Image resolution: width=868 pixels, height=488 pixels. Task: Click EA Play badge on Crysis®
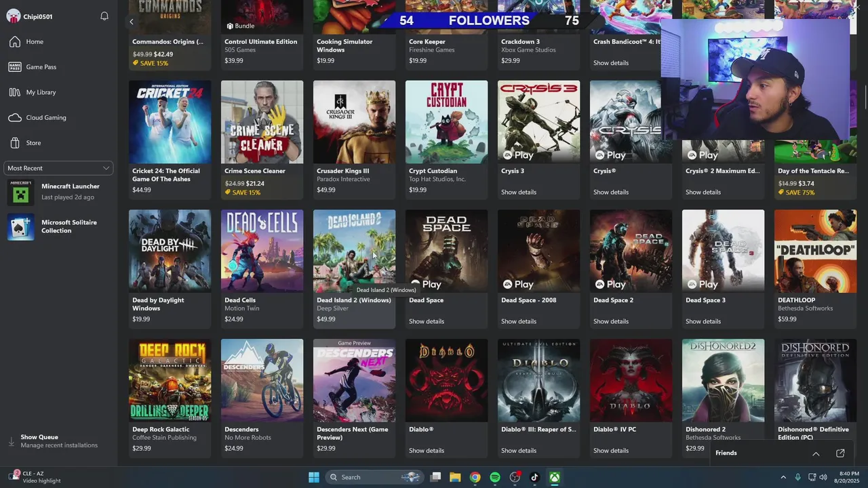point(610,155)
